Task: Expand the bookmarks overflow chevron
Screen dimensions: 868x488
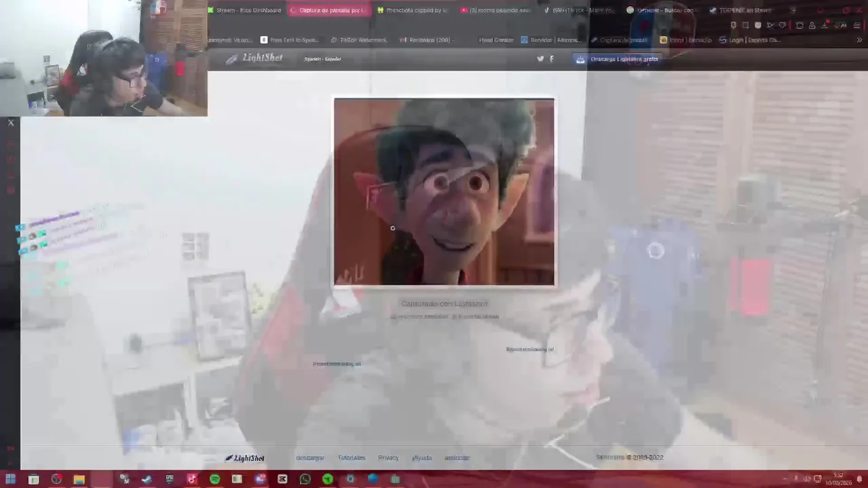Action: [859, 40]
